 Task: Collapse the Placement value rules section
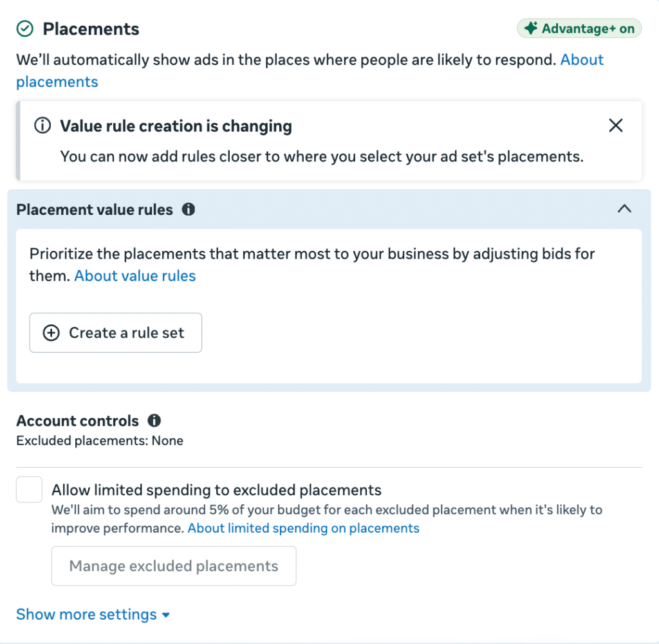coord(624,209)
